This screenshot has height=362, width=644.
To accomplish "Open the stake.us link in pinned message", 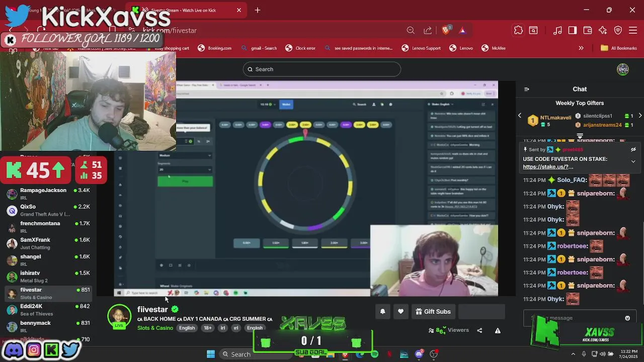I will click(548, 167).
